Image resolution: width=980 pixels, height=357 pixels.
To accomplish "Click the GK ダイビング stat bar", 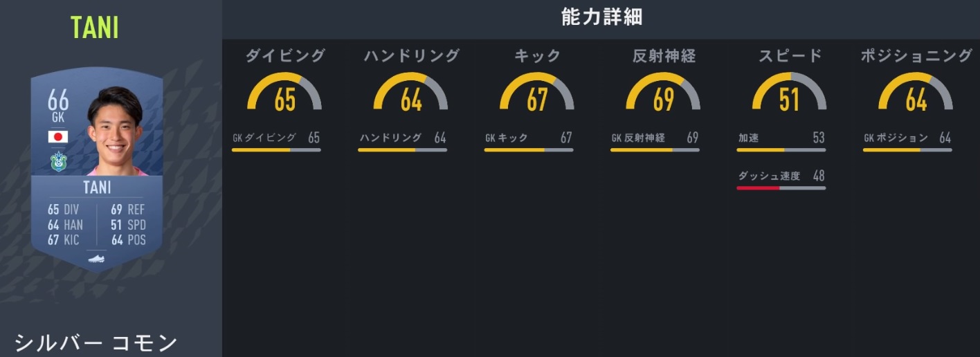I will (x=276, y=149).
